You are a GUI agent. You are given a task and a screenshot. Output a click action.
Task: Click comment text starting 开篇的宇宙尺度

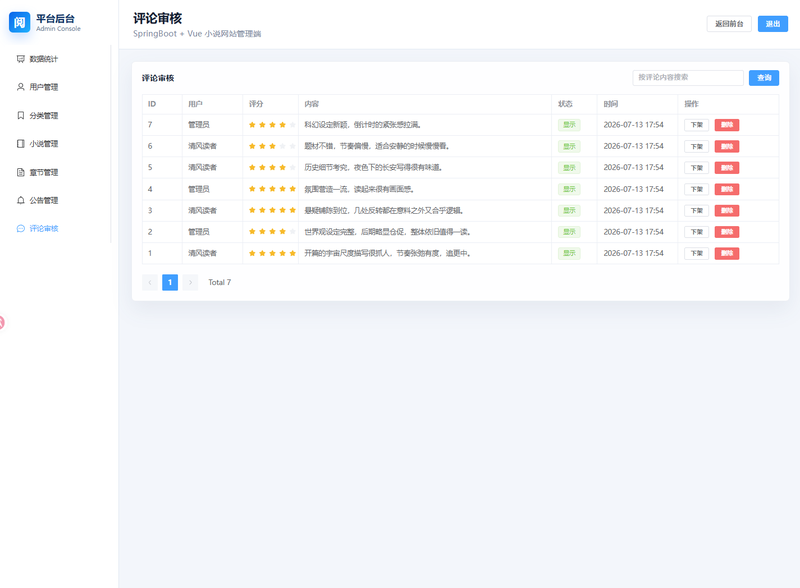pyautogui.click(x=387, y=254)
